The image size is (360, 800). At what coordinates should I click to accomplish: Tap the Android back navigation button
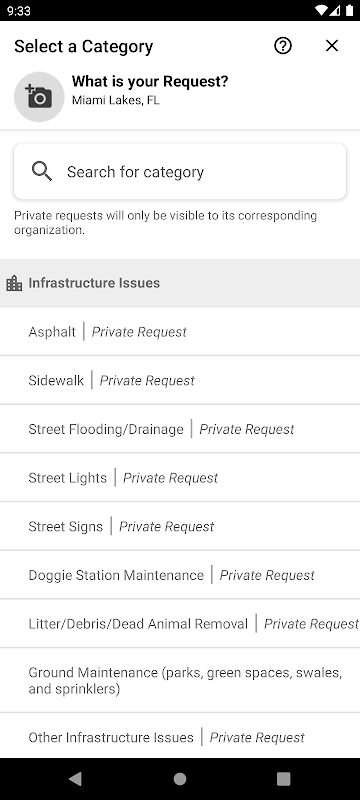[75, 779]
